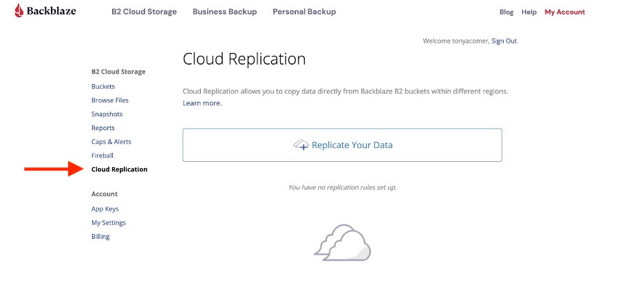
Task: Open My Account in top navigation
Action: pyautogui.click(x=565, y=12)
